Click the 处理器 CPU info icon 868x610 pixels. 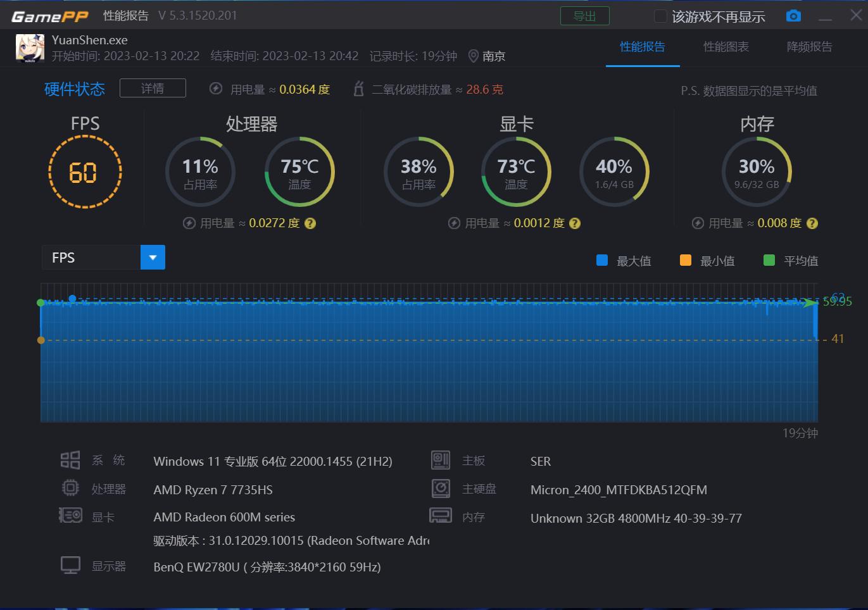point(70,488)
